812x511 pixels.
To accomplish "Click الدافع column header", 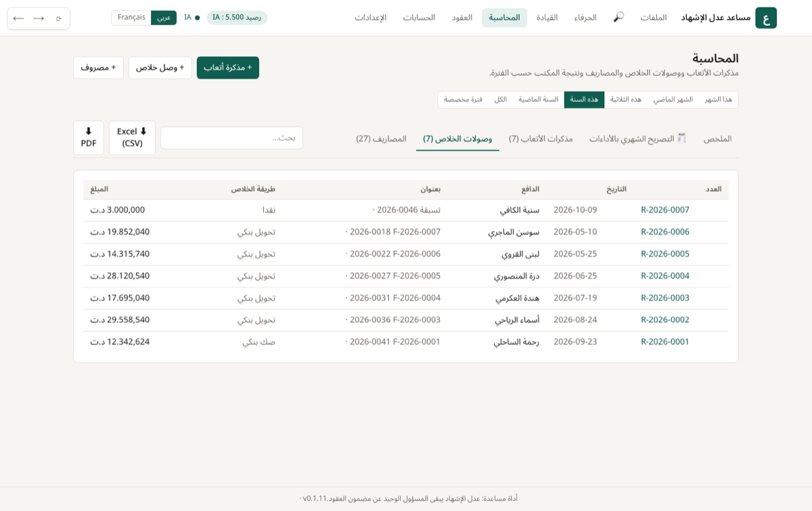I will pyautogui.click(x=530, y=189).
